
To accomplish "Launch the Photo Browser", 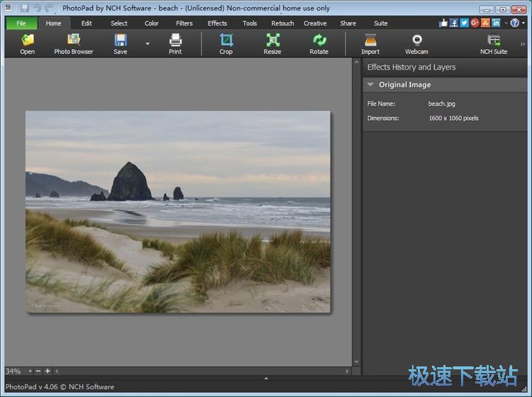I will [74, 43].
